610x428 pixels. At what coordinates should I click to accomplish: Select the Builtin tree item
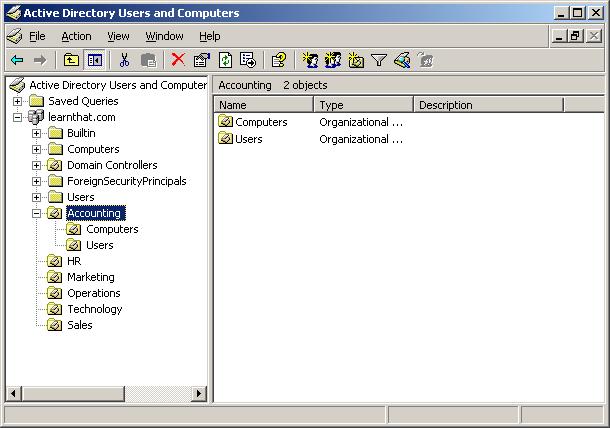pos(81,133)
